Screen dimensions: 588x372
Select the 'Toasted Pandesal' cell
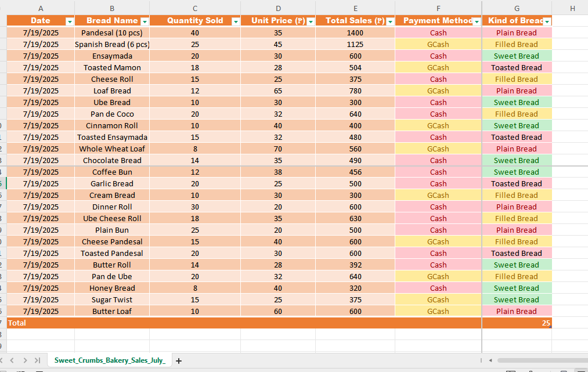point(112,254)
